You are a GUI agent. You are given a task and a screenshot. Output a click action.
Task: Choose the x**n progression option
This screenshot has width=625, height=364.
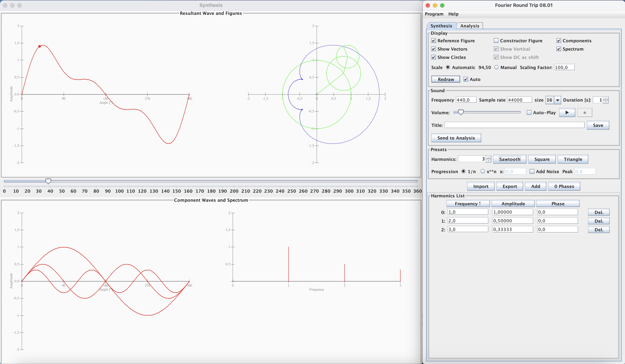[x=482, y=172]
